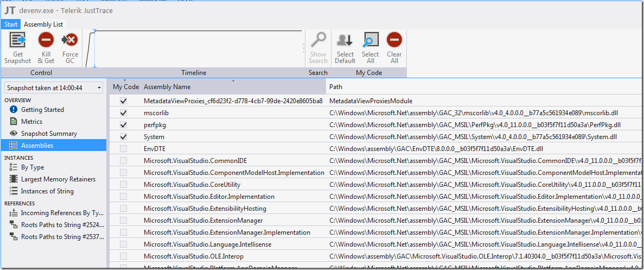Click the Get Snapshot icon
The image size is (644, 270).
[18, 40]
